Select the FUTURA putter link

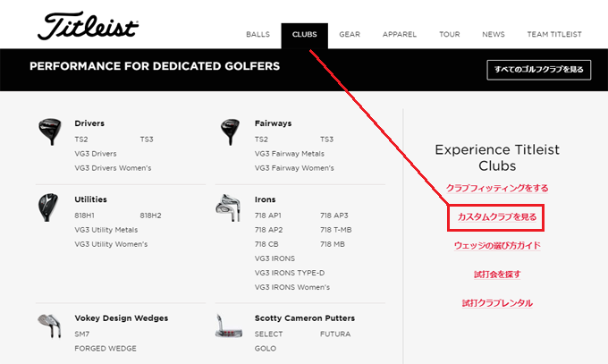(x=335, y=334)
